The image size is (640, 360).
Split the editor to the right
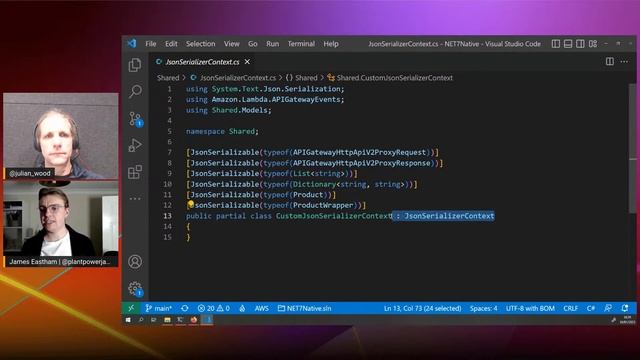tap(610, 62)
